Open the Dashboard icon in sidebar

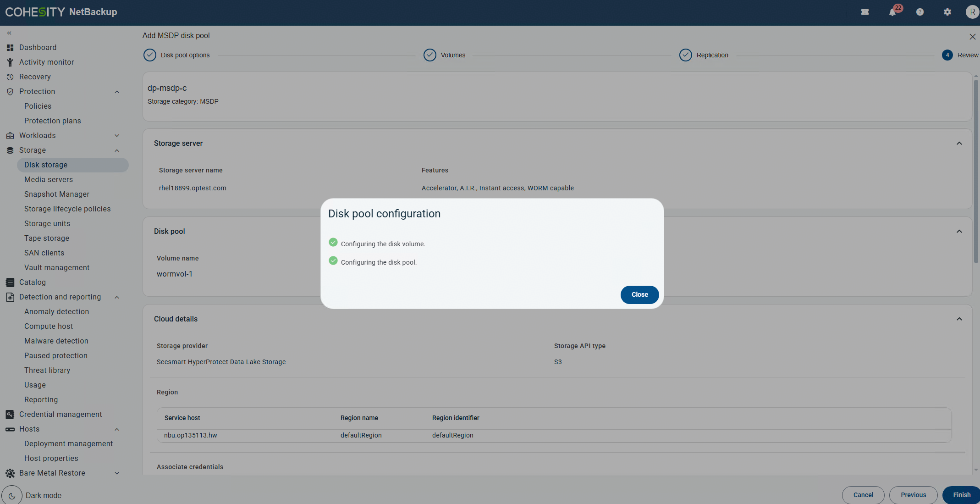pyautogui.click(x=10, y=48)
